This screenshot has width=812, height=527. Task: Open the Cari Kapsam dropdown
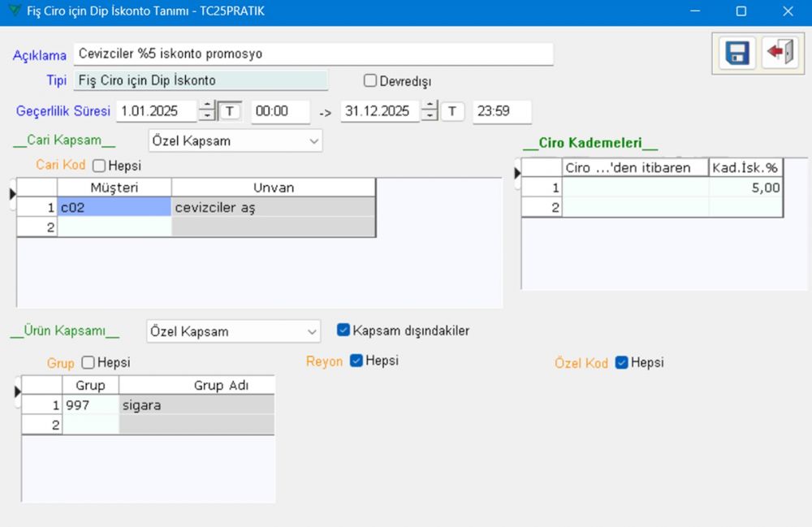click(x=235, y=140)
